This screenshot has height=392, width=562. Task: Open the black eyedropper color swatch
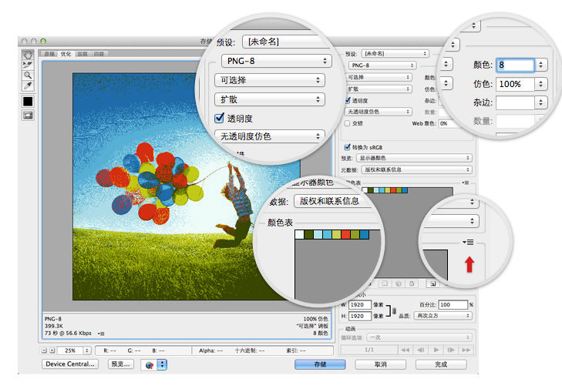click(28, 102)
